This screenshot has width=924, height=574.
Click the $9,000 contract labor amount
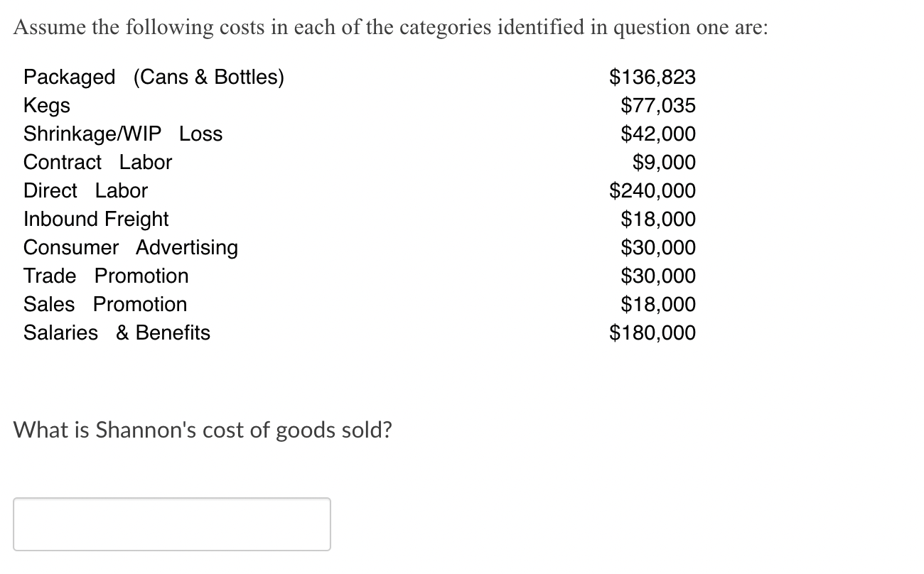[x=664, y=162]
